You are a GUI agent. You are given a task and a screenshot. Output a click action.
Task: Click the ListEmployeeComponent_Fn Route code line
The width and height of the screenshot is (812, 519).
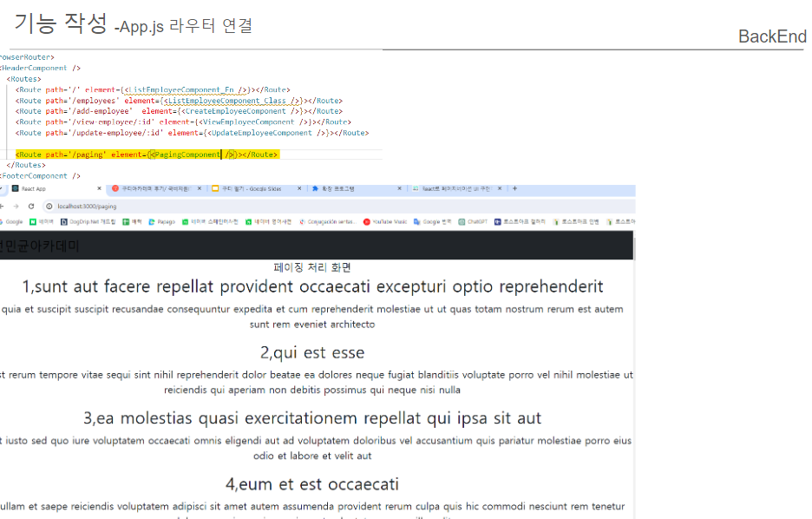point(153,89)
